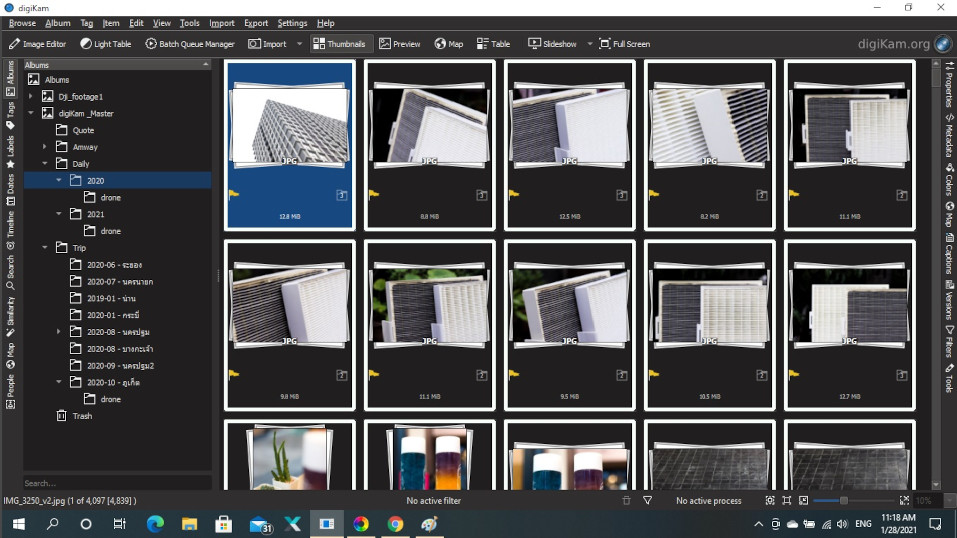Click the trash icon in status bar
The width and height of the screenshot is (957, 538).
pyautogui.click(x=626, y=500)
